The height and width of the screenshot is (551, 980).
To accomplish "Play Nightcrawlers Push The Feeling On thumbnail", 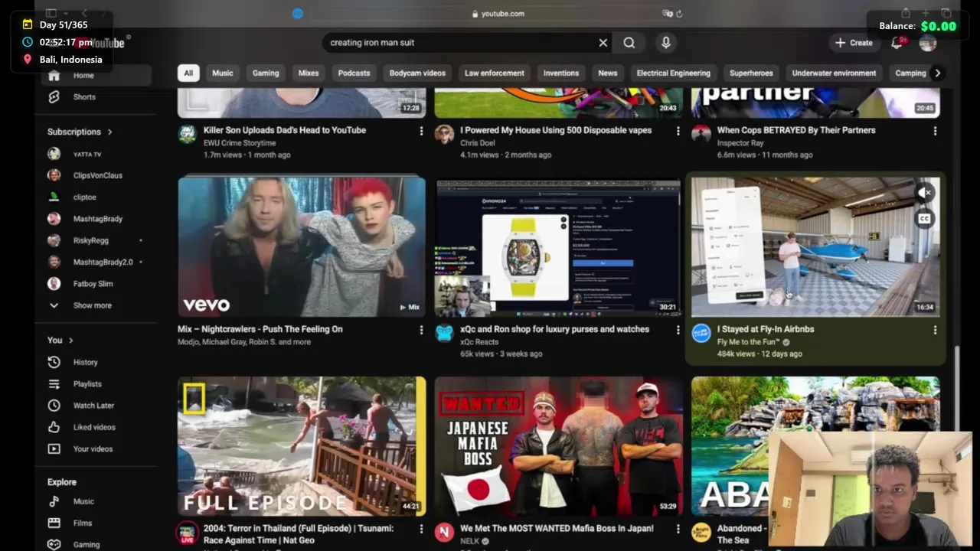I will click(x=302, y=246).
